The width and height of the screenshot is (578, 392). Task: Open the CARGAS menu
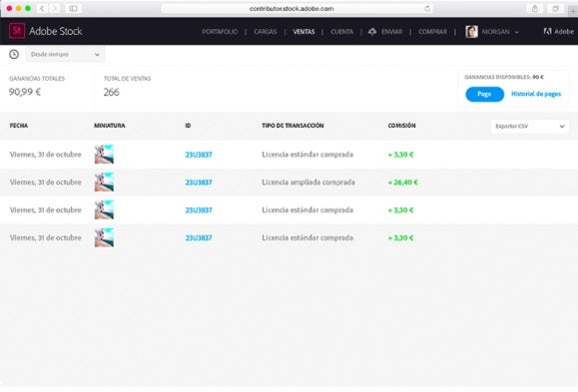click(x=265, y=32)
